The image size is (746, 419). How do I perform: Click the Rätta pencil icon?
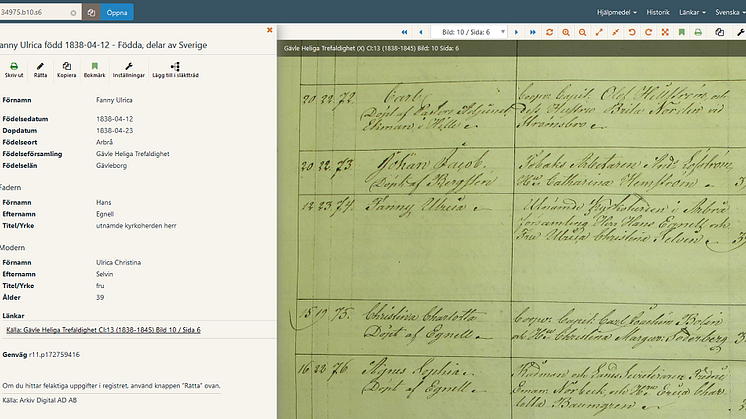[40, 69]
